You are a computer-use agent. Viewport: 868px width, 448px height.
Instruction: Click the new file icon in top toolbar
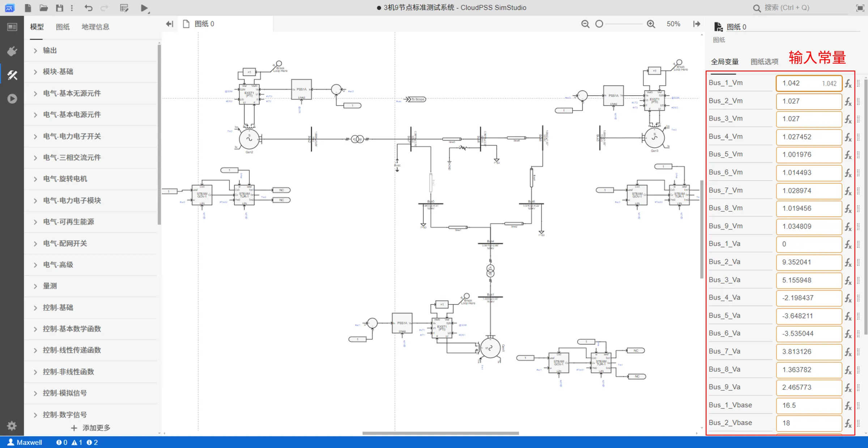pyautogui.click(x=28, y=8)
